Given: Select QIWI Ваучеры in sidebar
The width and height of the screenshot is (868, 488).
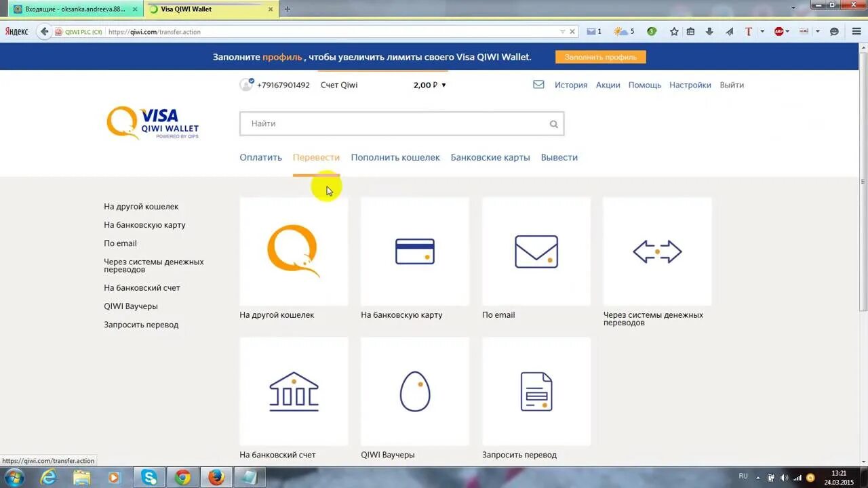Looking at the screenshot, I should point(131,306).
